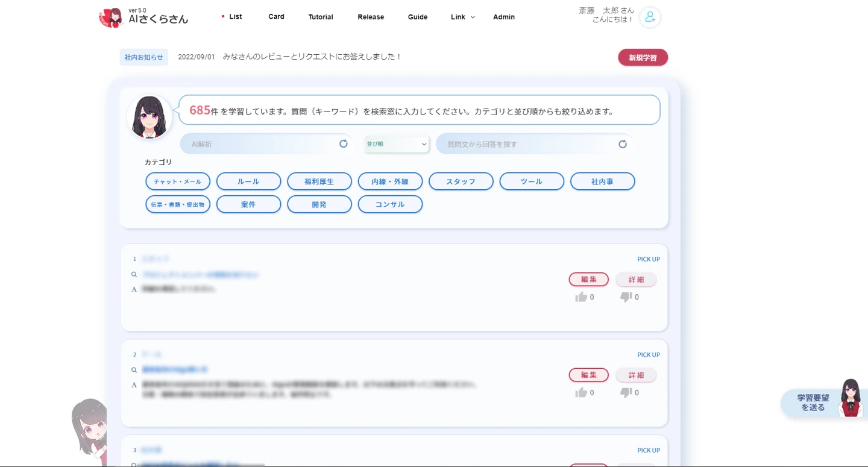Click the 学習要望を送る floating button
This screenshot has height=467, width=868.
tap(814, 403)
